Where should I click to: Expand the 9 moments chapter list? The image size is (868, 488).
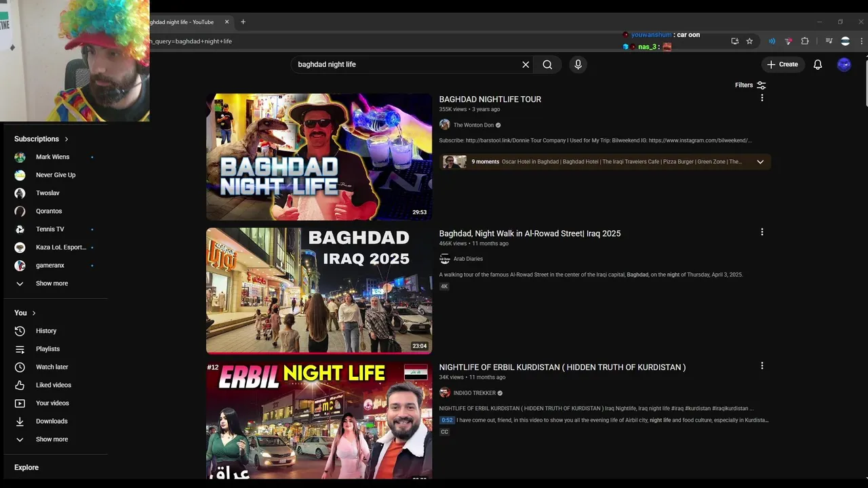[760, 162]
